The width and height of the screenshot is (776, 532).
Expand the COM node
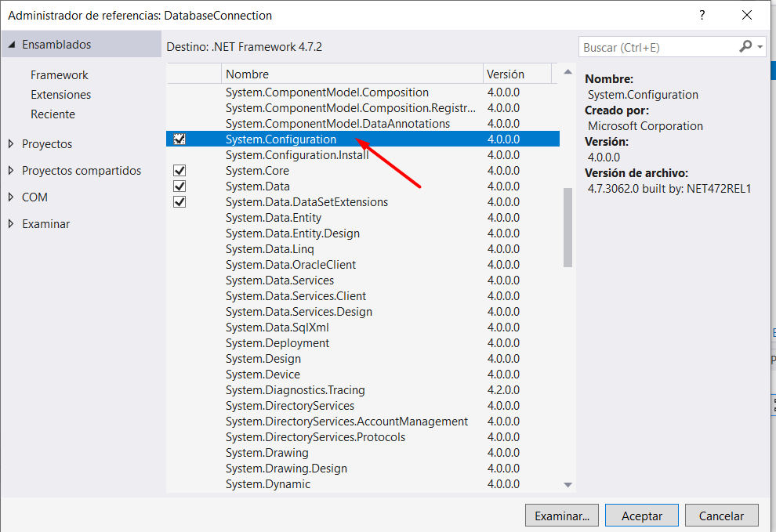(x=11, y=197)
